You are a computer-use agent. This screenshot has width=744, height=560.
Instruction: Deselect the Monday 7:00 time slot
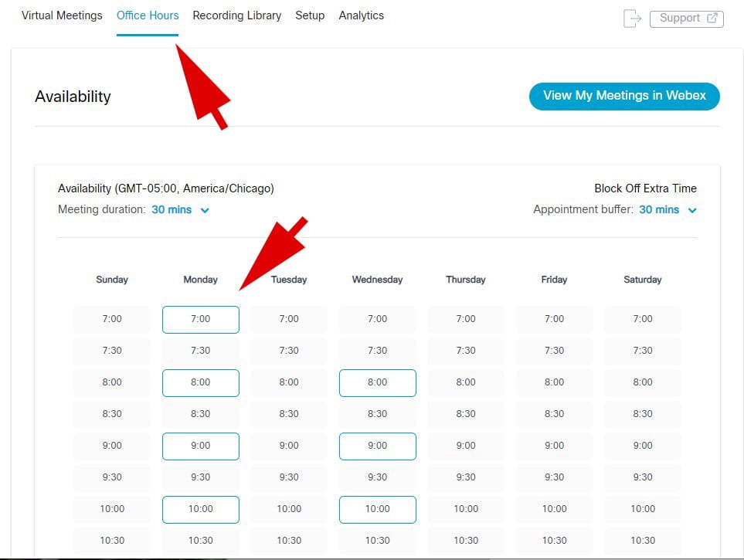pos(201,319)
